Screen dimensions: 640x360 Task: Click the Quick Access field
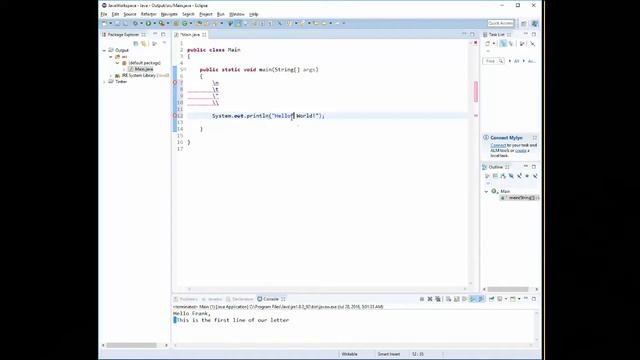(500, 23)
